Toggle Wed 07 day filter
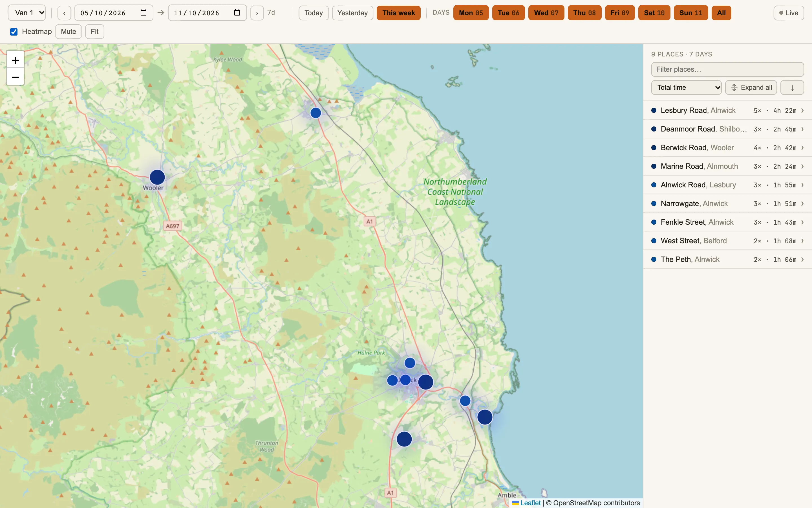Screen dimensions: 812x508 [546, 13]
